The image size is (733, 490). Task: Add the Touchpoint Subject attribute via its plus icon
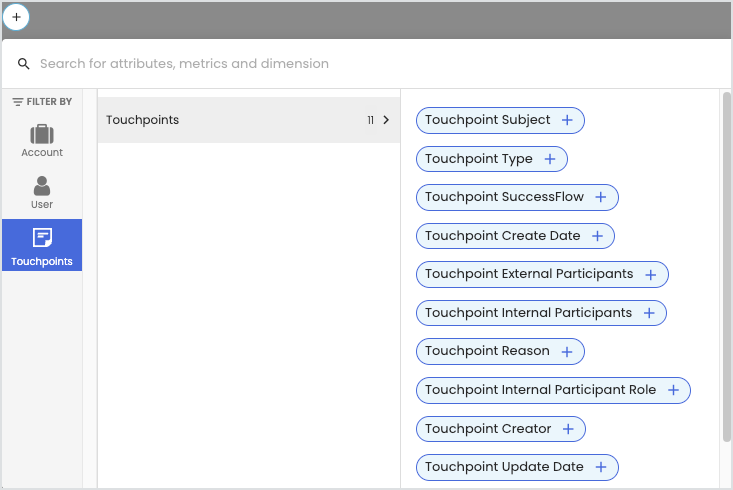pyautogui.click(x=567, y=120)
